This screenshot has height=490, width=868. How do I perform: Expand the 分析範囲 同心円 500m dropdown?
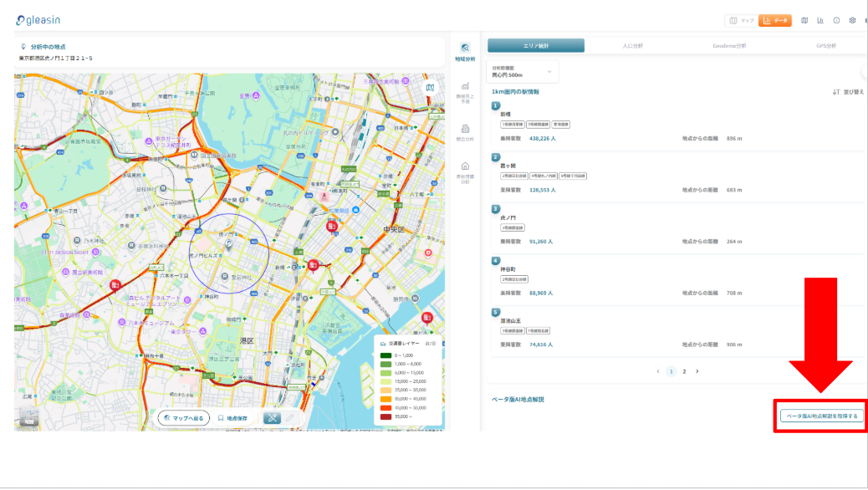click(x=522, y=72)
